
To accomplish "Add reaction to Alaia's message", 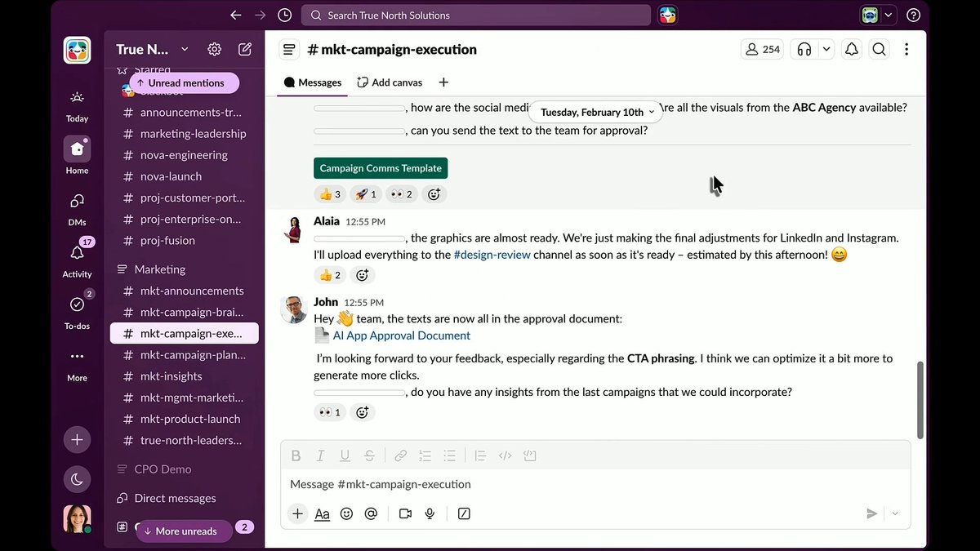I will tap(363, 275).
